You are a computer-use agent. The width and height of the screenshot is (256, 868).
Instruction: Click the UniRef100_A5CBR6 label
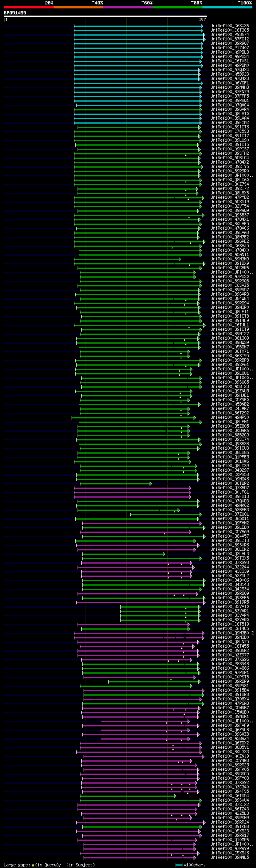(230, 268)
